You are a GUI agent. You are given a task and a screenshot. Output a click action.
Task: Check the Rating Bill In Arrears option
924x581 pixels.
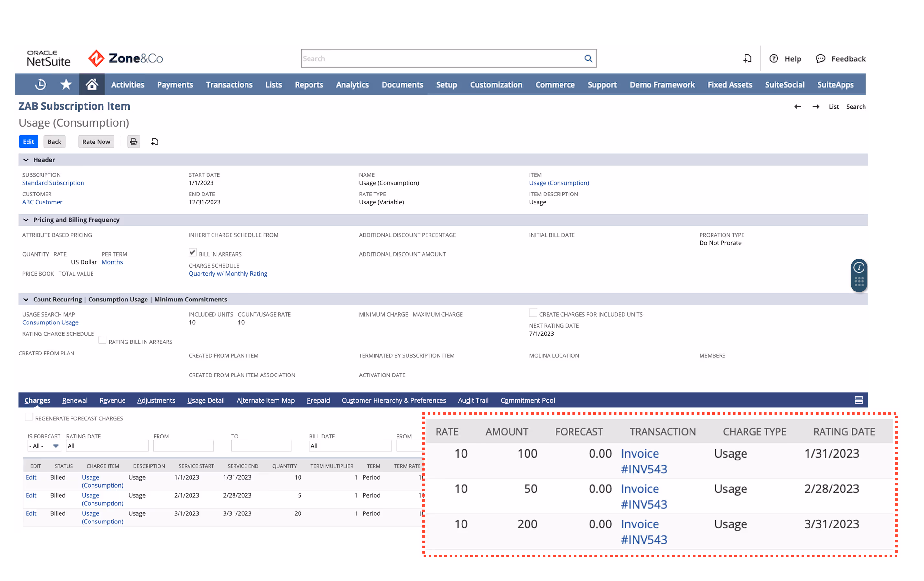[x=102, y=340]
